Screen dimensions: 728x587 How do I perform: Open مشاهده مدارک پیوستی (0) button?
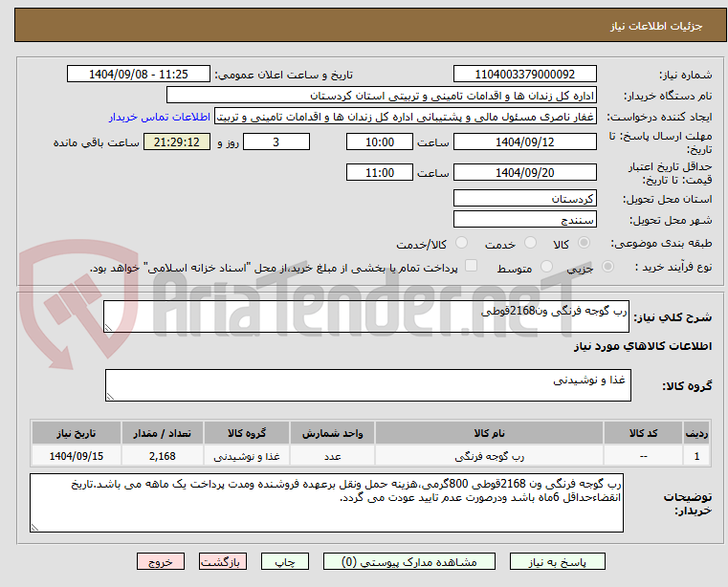pyautogui.click(x=409, y=561)
